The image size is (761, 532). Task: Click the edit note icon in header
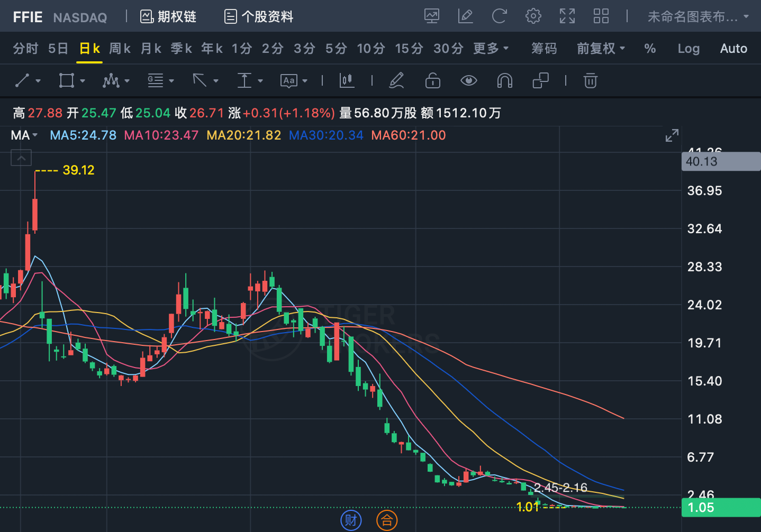[466, 16]
